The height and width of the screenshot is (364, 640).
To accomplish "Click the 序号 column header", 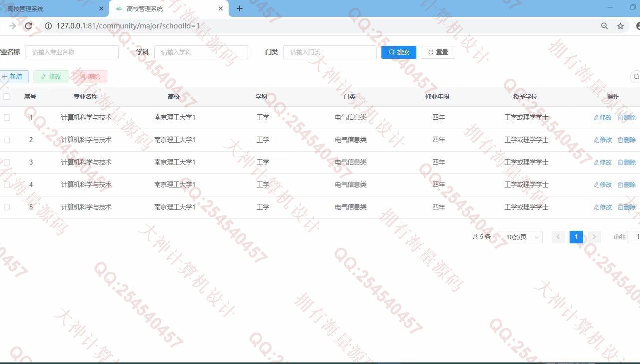I will click(30, 97).
